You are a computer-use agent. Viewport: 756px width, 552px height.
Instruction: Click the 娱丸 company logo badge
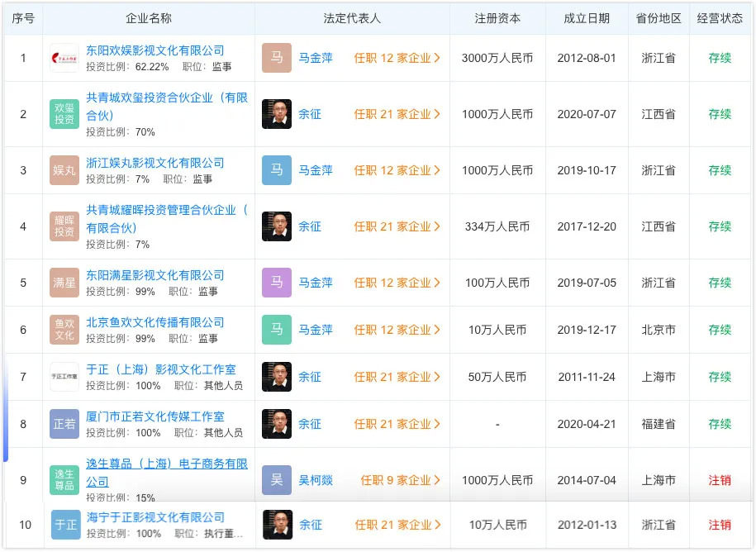click(x=64, y=170)
